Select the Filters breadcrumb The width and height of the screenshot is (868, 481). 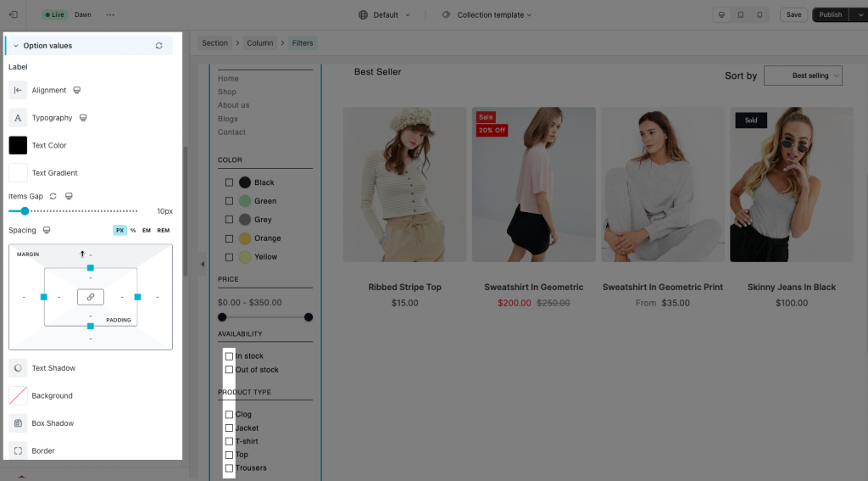click(x=303, y=43)
